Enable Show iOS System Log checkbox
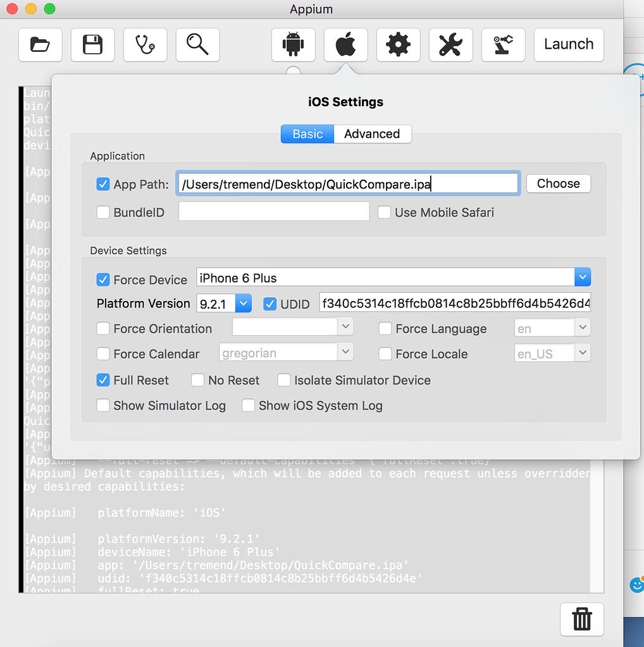This screenshot has height=647, width=644. pos(248,405)
